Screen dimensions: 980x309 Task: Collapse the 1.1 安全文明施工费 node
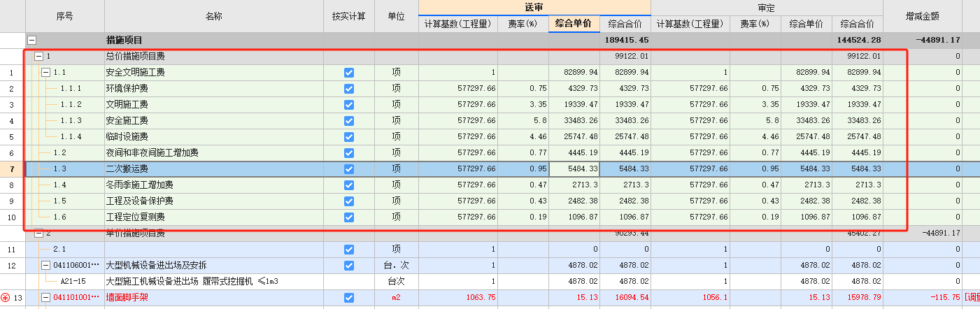46,72
